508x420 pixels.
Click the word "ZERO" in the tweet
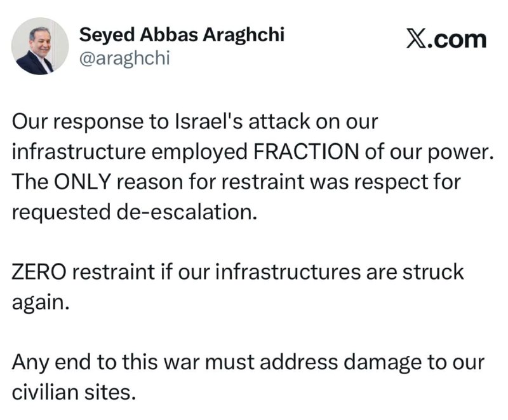click(39, 272)
